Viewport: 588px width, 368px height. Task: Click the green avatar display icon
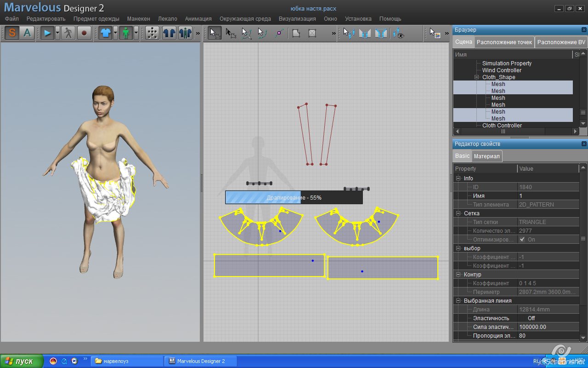126,33
